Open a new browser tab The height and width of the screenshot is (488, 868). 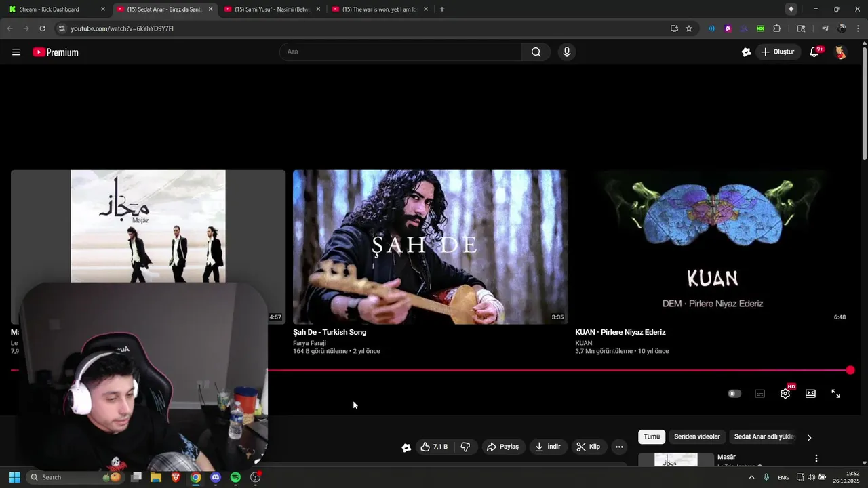(x=442, y=9)
